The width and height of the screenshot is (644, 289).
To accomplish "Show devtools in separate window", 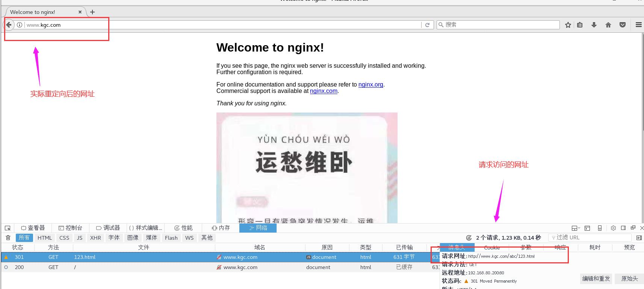I will point(633,228).
